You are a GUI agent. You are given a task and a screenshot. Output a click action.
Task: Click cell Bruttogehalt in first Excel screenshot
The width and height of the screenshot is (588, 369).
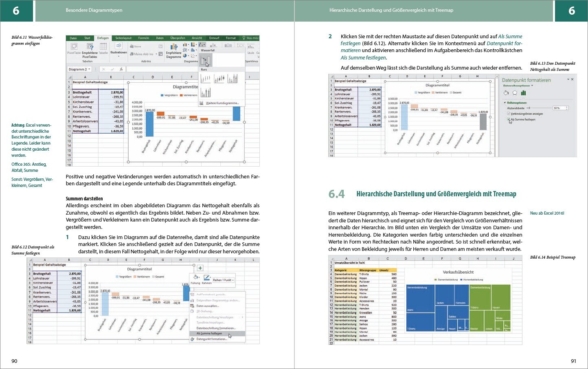coord(85,92)
